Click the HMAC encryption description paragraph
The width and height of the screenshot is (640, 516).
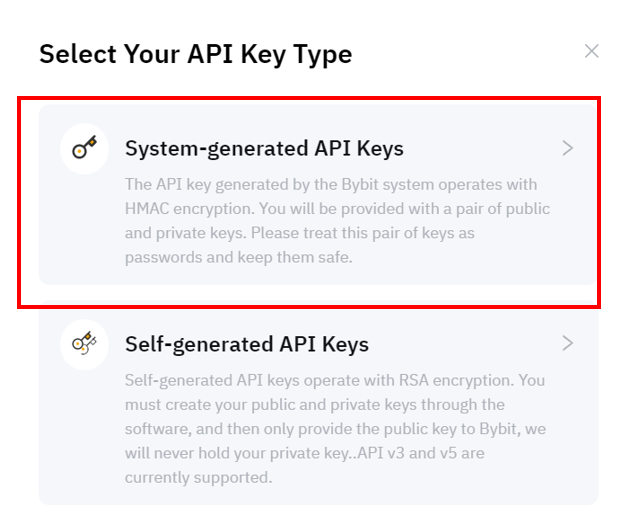click(x=337, y=221)
